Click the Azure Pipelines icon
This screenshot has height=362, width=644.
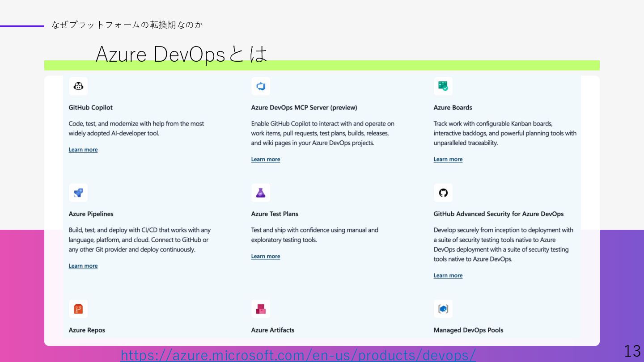pyautogui.click(x=78, y=193)
